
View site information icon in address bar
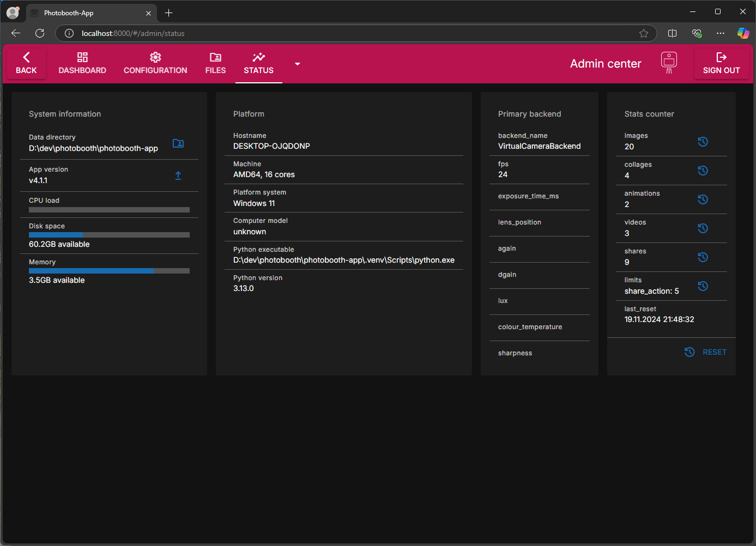coord(69,33)
